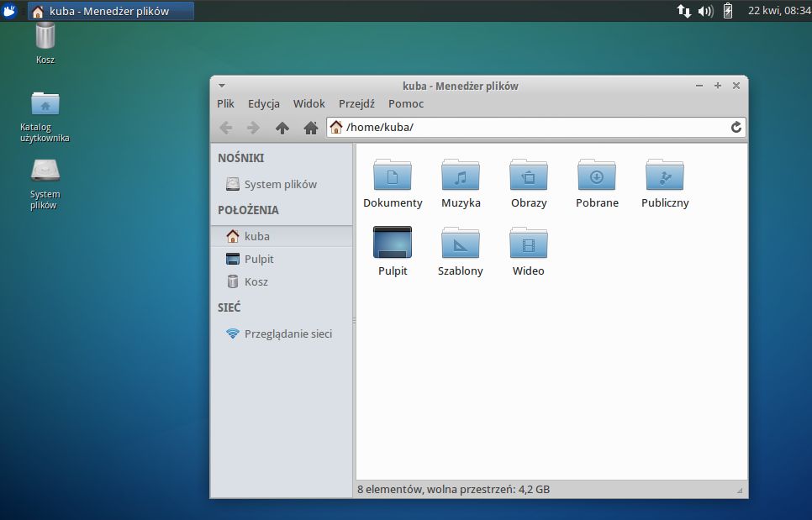Open the Dokumenty folder

coord(393,176)
